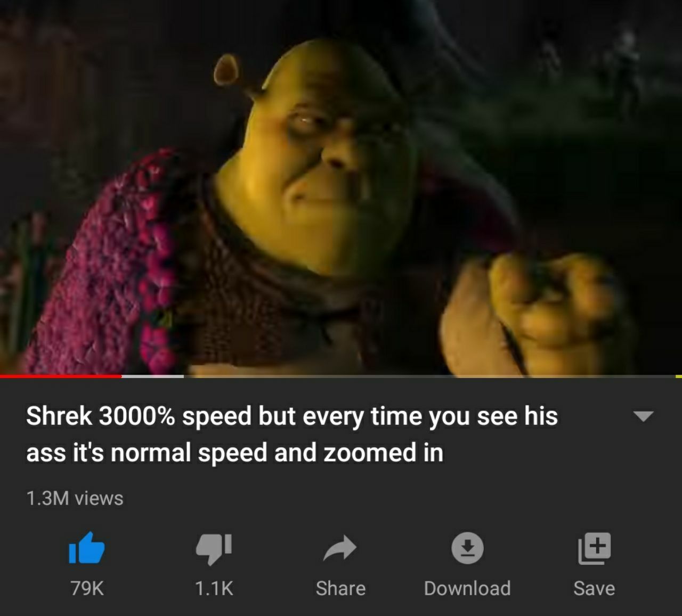
Task: Seek within the red played progress section
Action: pyautogui.click(x=61, y=376)
